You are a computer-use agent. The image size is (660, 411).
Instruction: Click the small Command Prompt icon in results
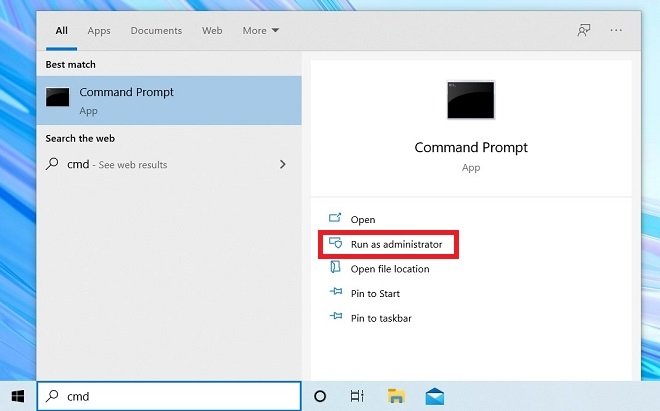click(x=58, y=97)
